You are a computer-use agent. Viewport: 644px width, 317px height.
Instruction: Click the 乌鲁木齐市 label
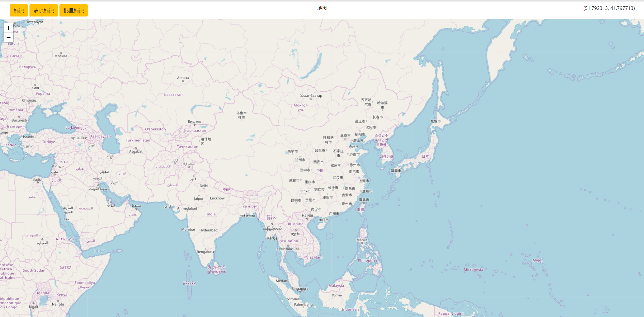tap(241, 115)
